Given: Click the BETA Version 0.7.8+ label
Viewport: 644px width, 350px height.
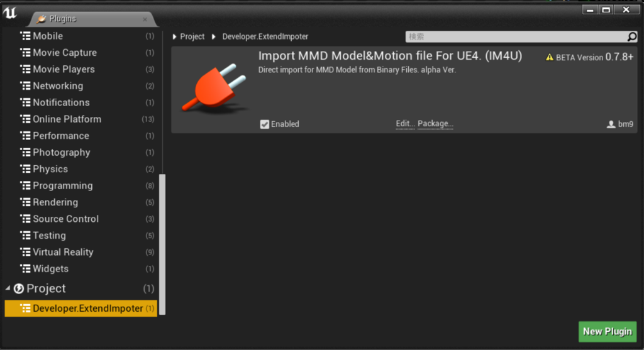Looking at the screenshot, I should click(595, 57).
